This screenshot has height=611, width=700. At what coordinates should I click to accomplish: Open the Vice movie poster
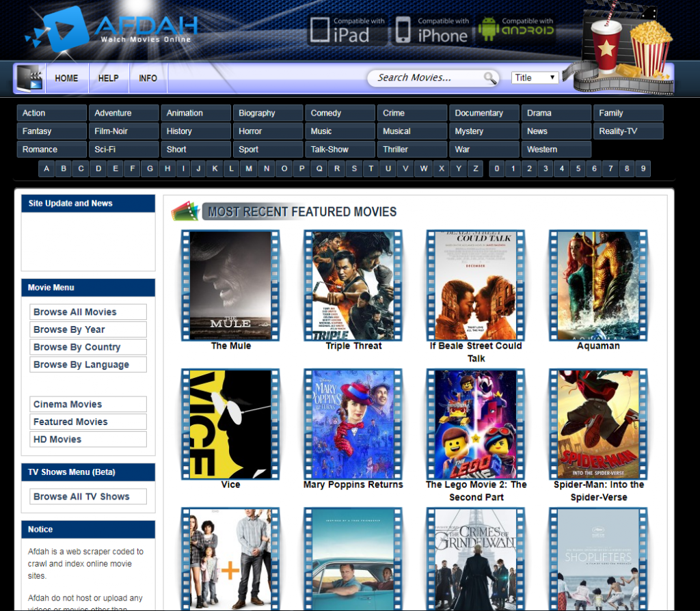pyautogui.click(x=230, y=424)
